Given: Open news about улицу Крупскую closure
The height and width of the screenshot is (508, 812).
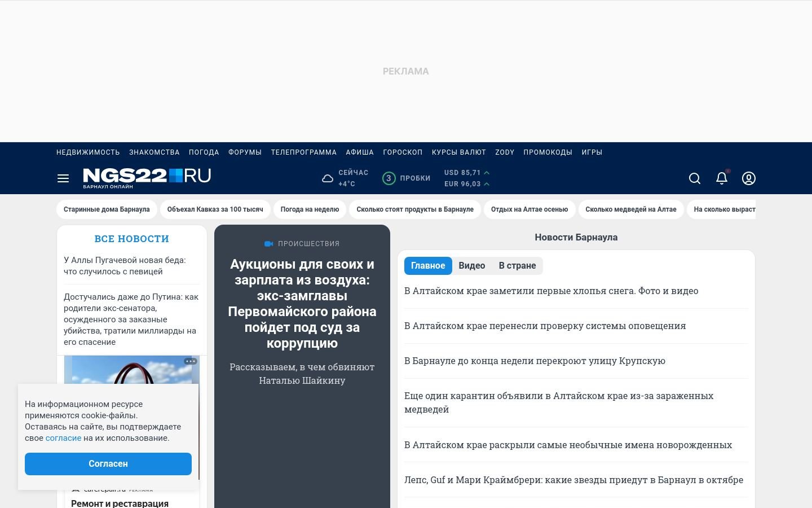Looking at the screenshot, I should 535,361.
